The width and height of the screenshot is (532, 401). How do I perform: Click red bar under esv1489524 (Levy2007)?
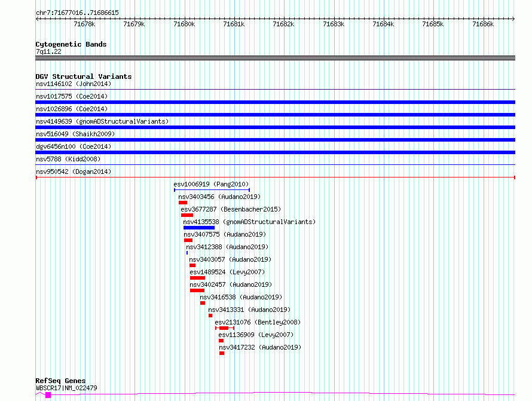click(x=197, y=278)
